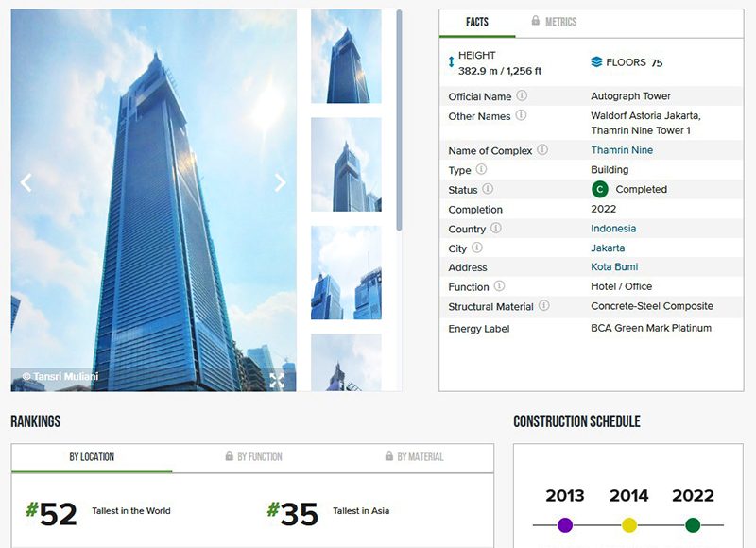756x548 pixels.
Task: Expand main photo to fullscreen
Action: (x=277, y=380)
